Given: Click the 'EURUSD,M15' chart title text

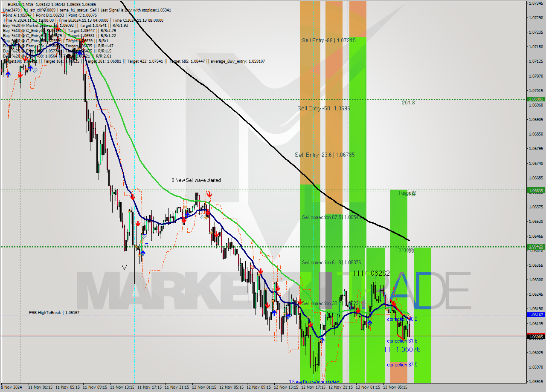Looking at the screenshot, I should point(20,4).
